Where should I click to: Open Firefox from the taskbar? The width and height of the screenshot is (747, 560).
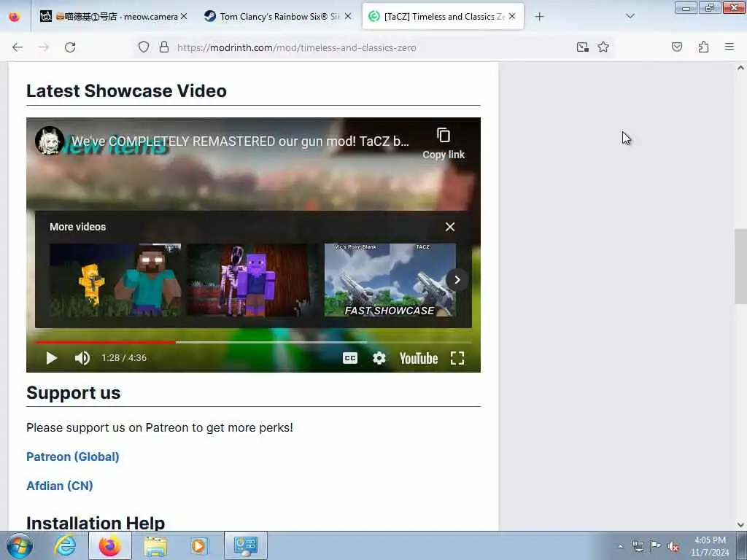[x=110, y=545]
